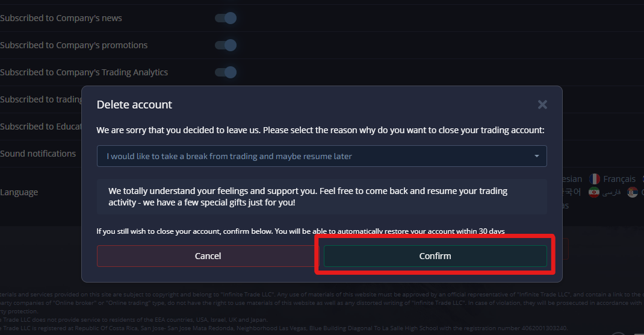Click the Sound notifications setting row
This screenshot has width=644, height=335.
pyautogui.click(x=41, y=154)
